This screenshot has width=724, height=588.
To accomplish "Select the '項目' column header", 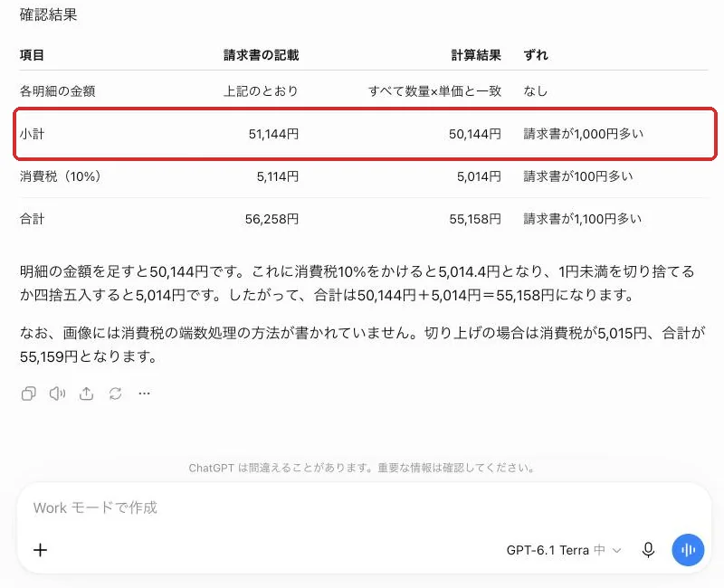I will point(32,55).
